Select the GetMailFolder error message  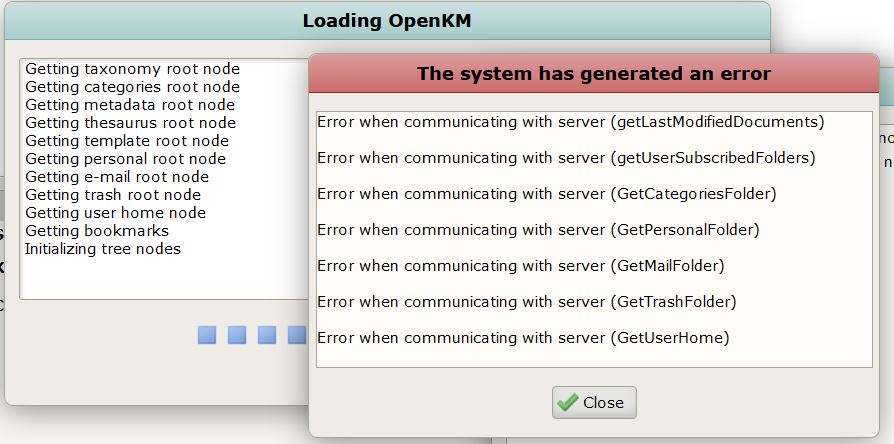(520, 266)
